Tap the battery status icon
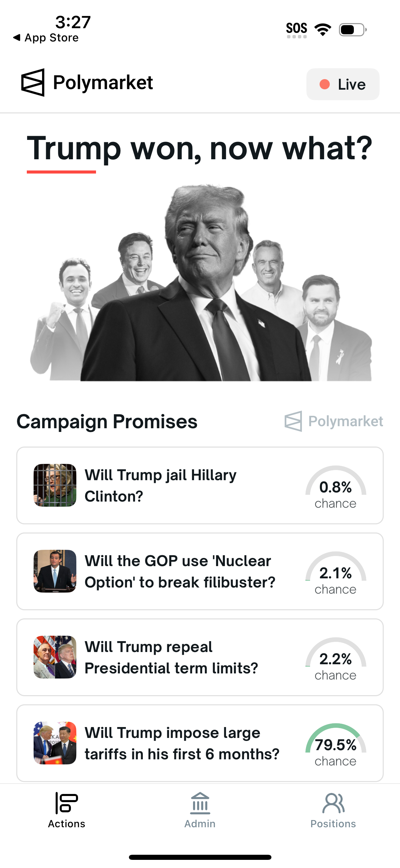The width and height of the screenshot is (400, 868). click(x=353, y=30)
